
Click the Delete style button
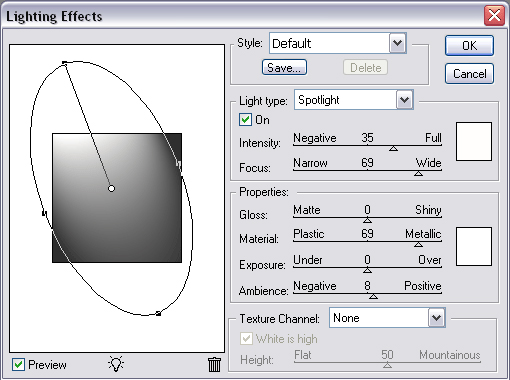[x=365, y=67]
